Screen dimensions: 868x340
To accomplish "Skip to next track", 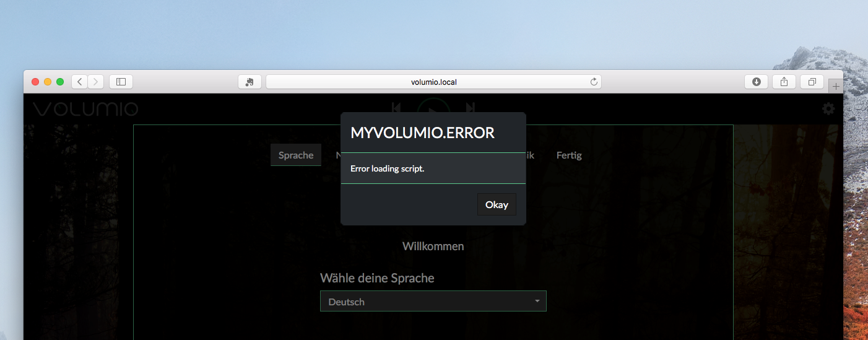I will pyautogui.click(x=471, y=107).
